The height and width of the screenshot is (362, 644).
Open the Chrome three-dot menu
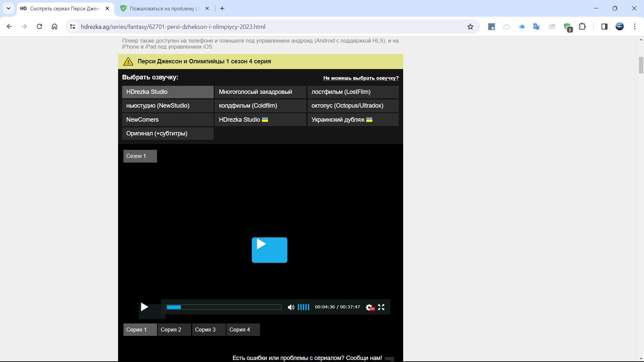(635, 27)
